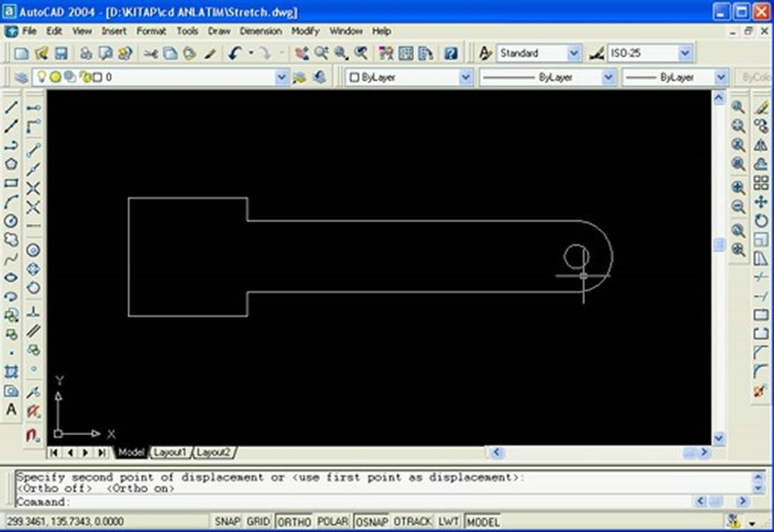Toggle GRID display in status bar

coord(258,522)
